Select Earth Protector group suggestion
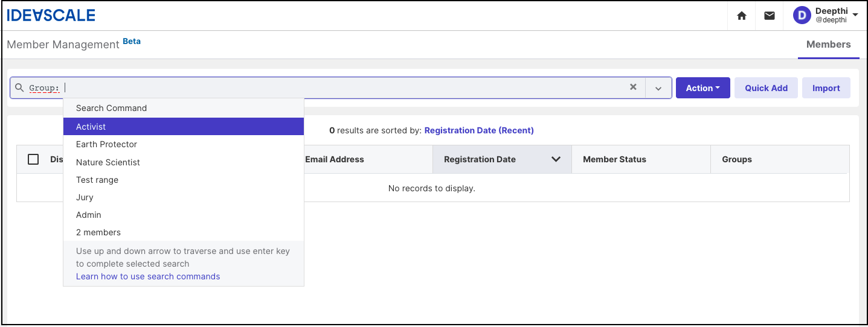The height and width of the screenshot is (327, 868). [184, 144]
